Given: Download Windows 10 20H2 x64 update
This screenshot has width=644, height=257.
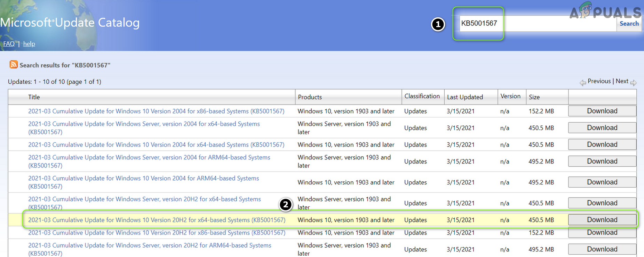Looking at the screenshot, I should click(x=602, y=220).
